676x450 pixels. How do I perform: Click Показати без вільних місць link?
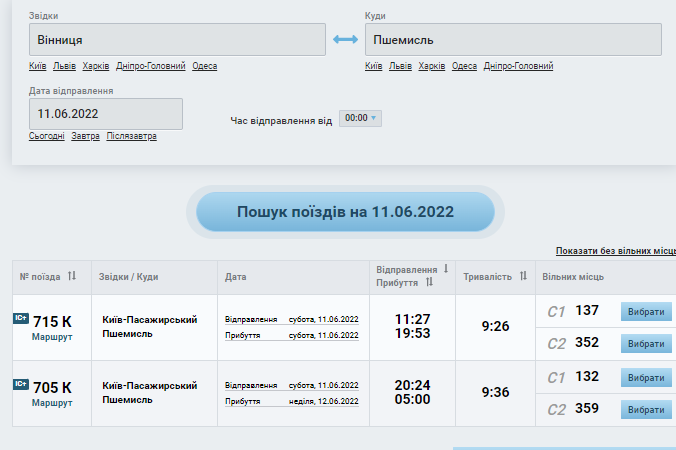point(615,251)
